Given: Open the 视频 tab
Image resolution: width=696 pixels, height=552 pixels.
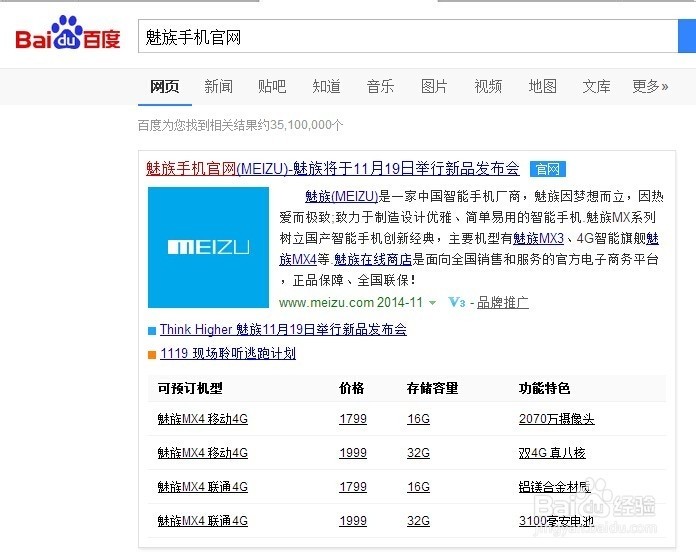Looking at the screenshot, I should click(x=488, y=86).
